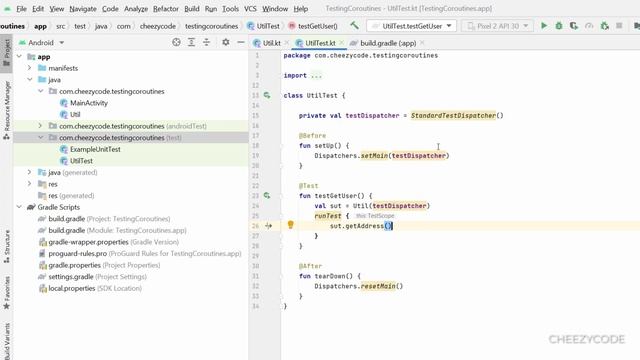The height and width of the screenshot is (360, 640).
Task: Open Project tool window sidebar button
Action: coord(6,53)
